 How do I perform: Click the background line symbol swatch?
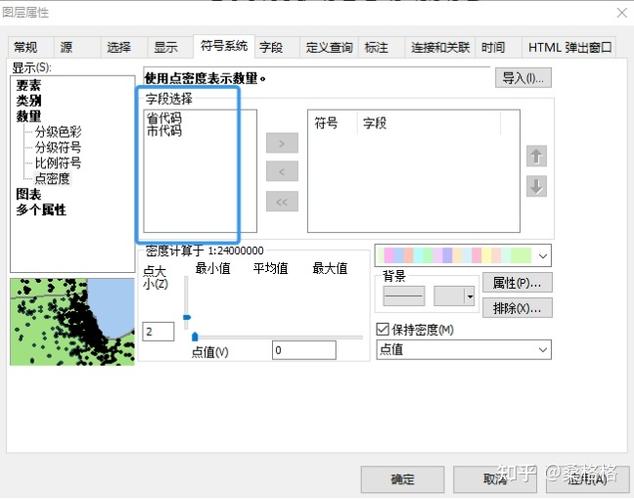click(x=404, y=296)
